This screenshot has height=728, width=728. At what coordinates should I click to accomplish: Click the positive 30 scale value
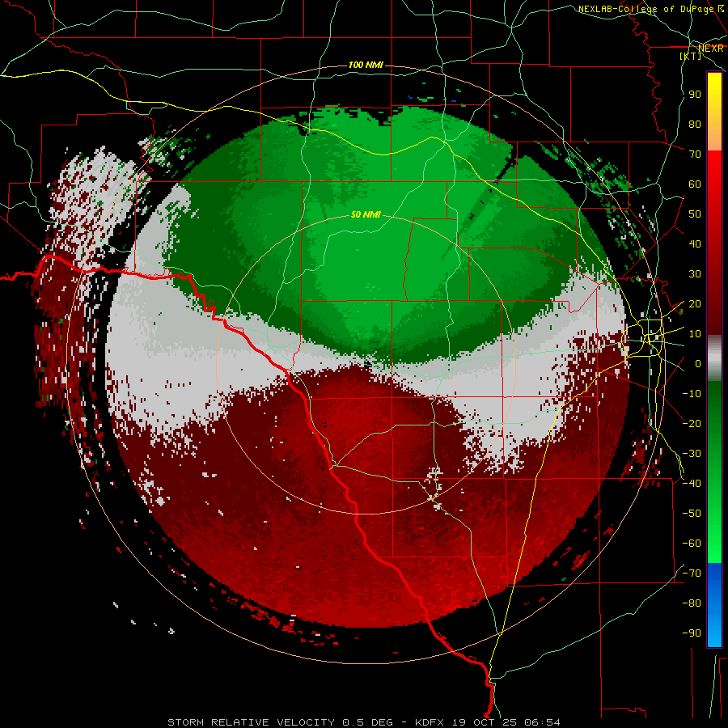[x=695, y=274]
